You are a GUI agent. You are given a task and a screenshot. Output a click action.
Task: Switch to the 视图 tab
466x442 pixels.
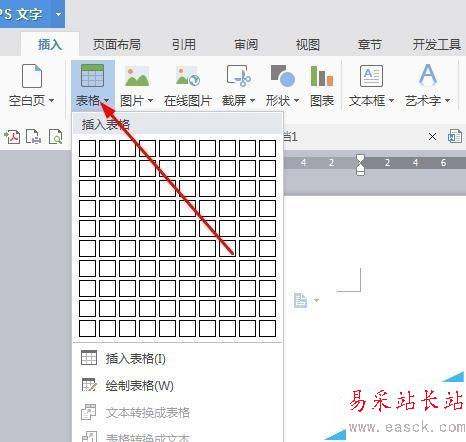(308, 44)
